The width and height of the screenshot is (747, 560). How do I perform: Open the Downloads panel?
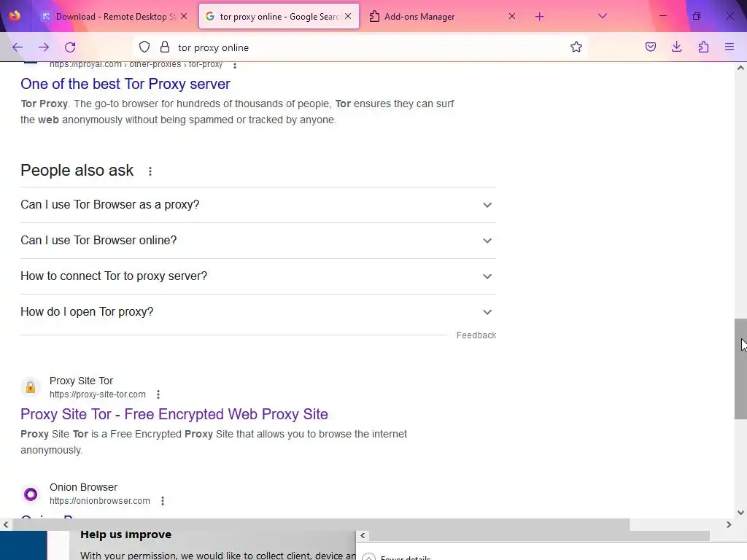coord(676,47)
